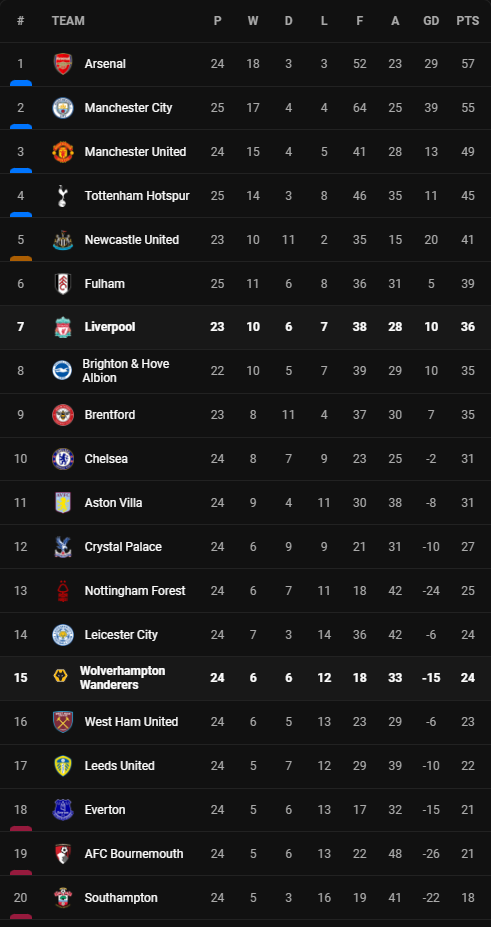Open the Liverpool crest icon
Screen dimensions: 491x927
[x=63, y=327]
